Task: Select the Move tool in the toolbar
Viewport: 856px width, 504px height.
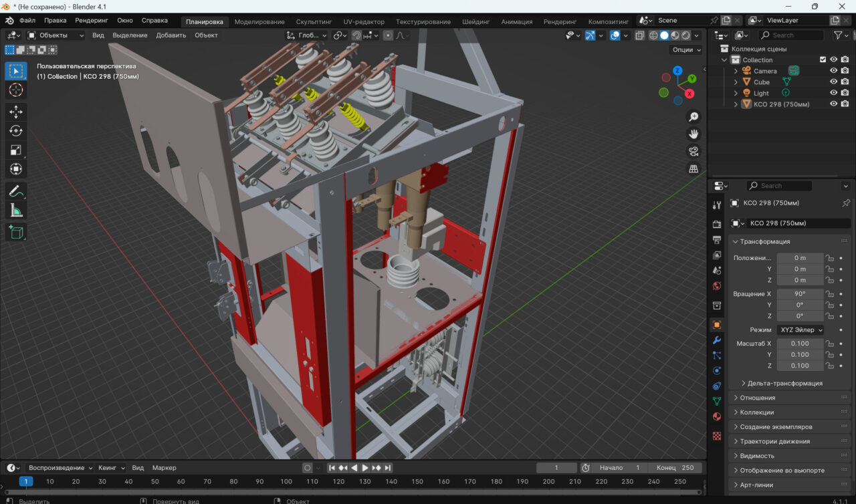Action: [16, 112]
